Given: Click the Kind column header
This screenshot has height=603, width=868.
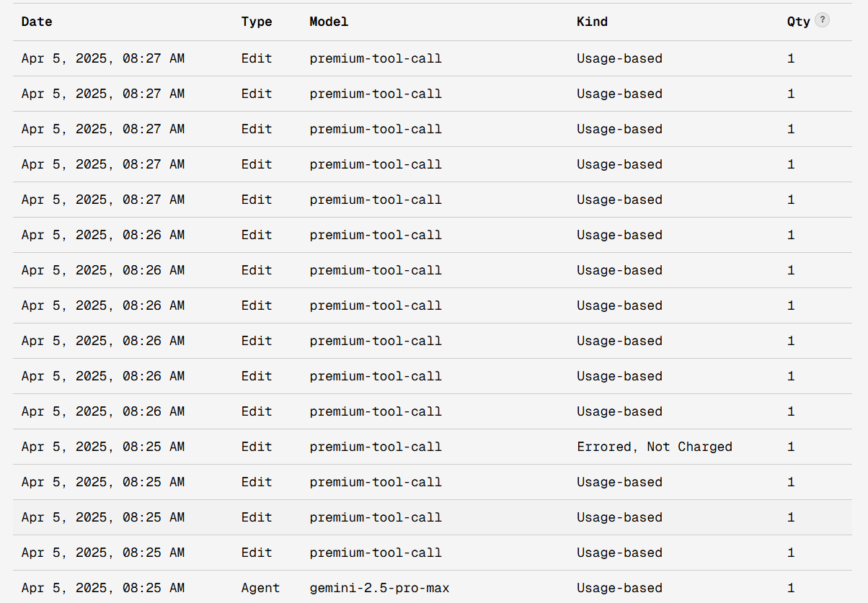Looking at the screenshot, I should click(592, 22).
